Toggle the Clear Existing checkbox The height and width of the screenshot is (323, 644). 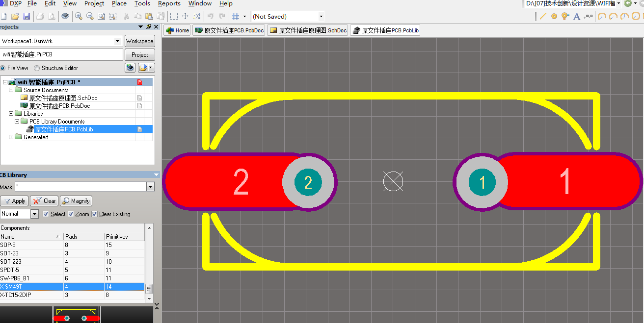click(x=94, y=214)
